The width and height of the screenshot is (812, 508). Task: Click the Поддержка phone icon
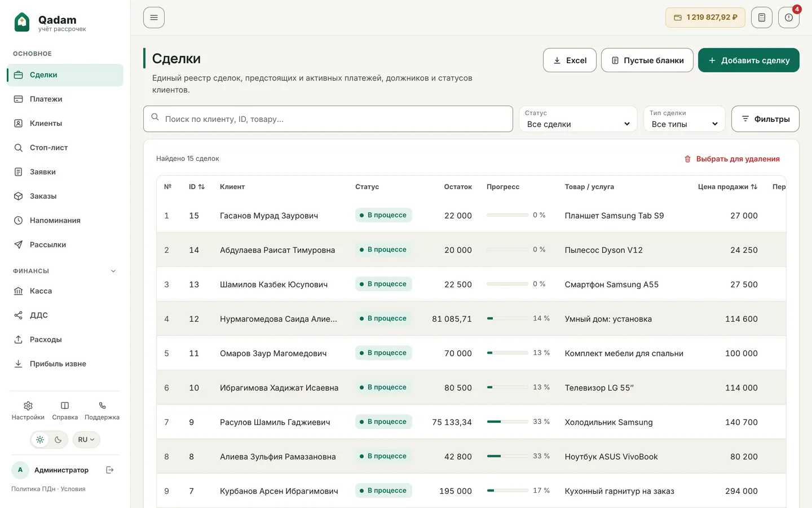click(102, 406)
